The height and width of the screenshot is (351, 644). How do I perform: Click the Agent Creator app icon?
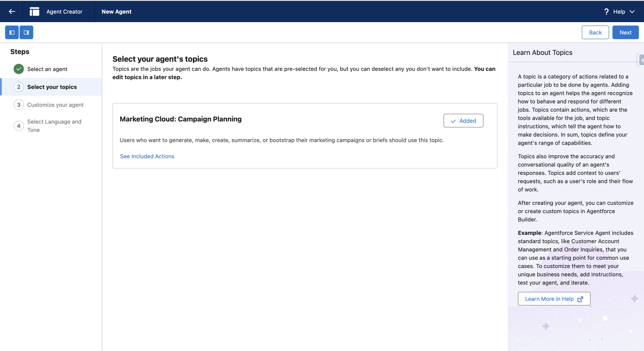click(x=34, y=12)
